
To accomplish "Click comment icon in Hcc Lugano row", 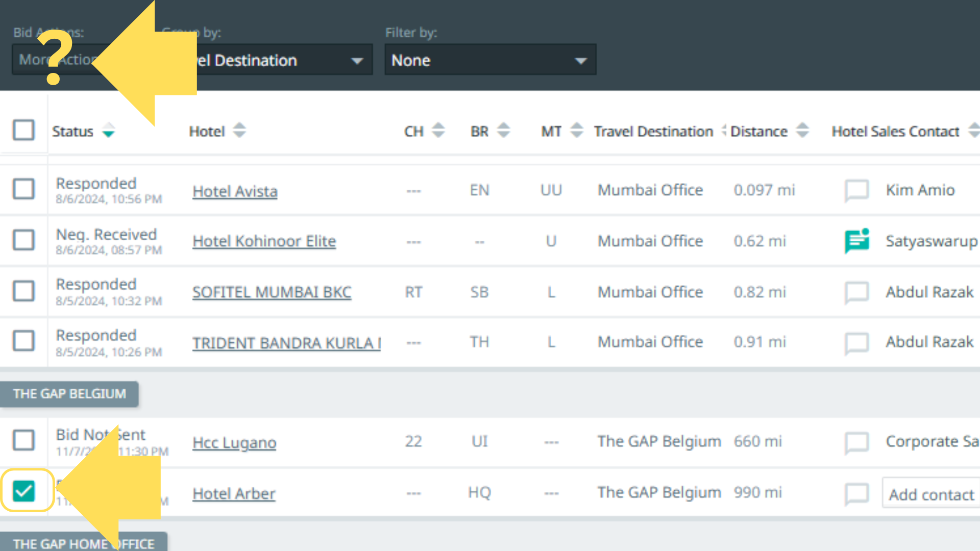I will click(x=856, y=442).
